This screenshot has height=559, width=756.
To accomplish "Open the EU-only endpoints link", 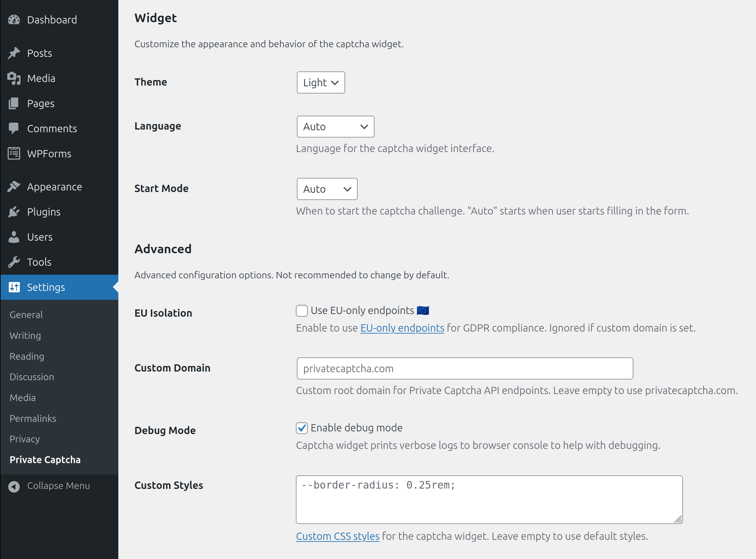I will [x=402, y=328].
